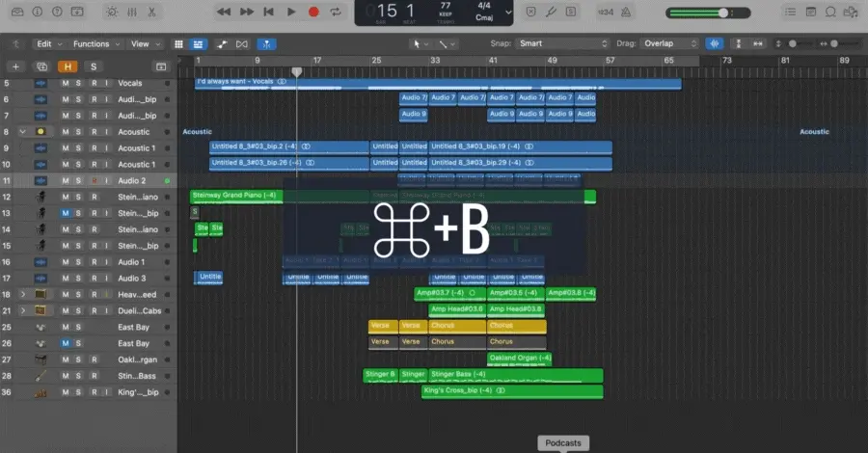Screen dimensions: 868x453
Task: Open the LCD display mode dropdown arrow
Action: point(508,13)
